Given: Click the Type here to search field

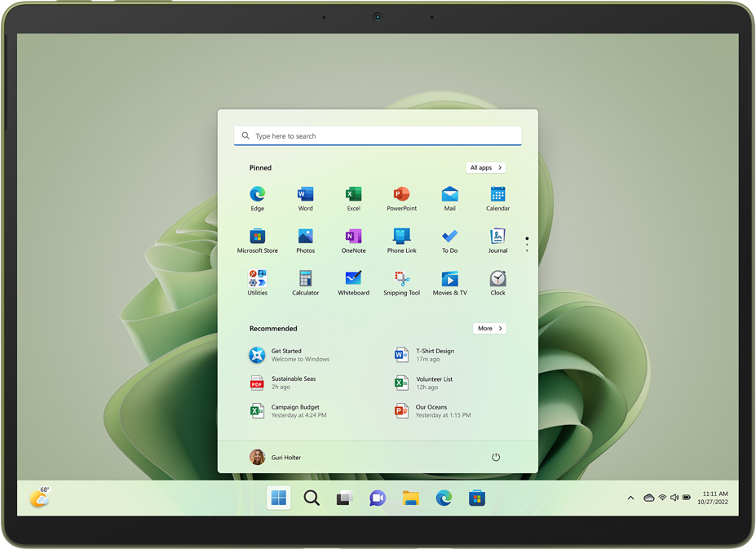Looking at the screenshot, I should point(378,136).
